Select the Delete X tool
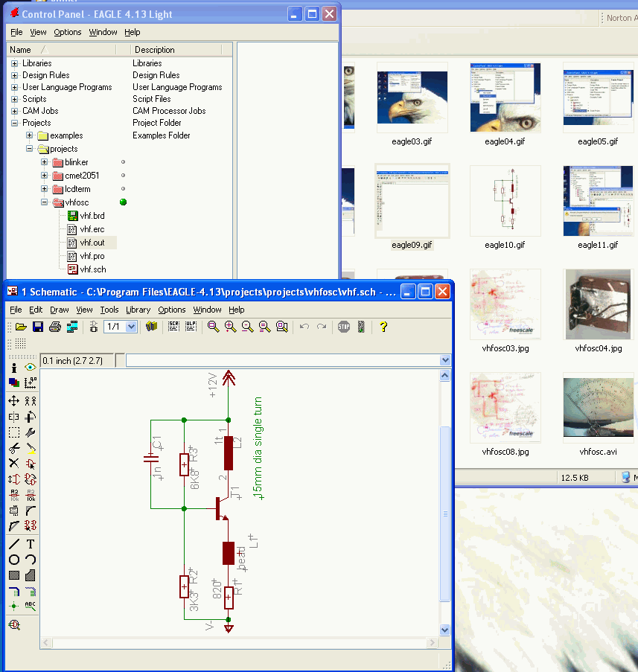 [x=13, y=464]
